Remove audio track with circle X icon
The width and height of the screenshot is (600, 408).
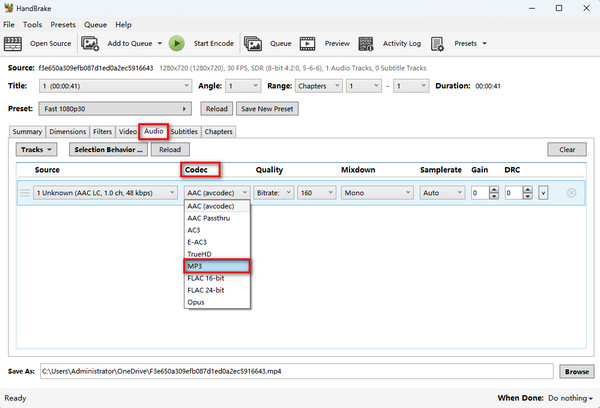tap(571, 193)
